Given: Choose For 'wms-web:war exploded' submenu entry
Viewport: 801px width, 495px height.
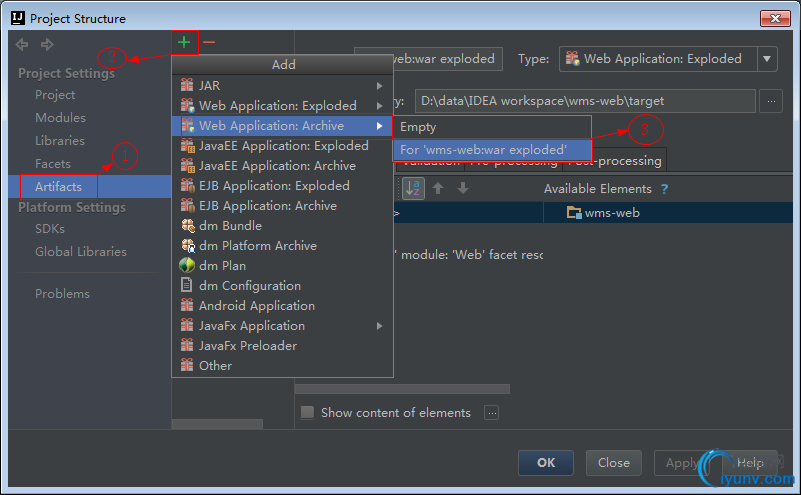Looking at the screenshot, I should tap(492, 150).
